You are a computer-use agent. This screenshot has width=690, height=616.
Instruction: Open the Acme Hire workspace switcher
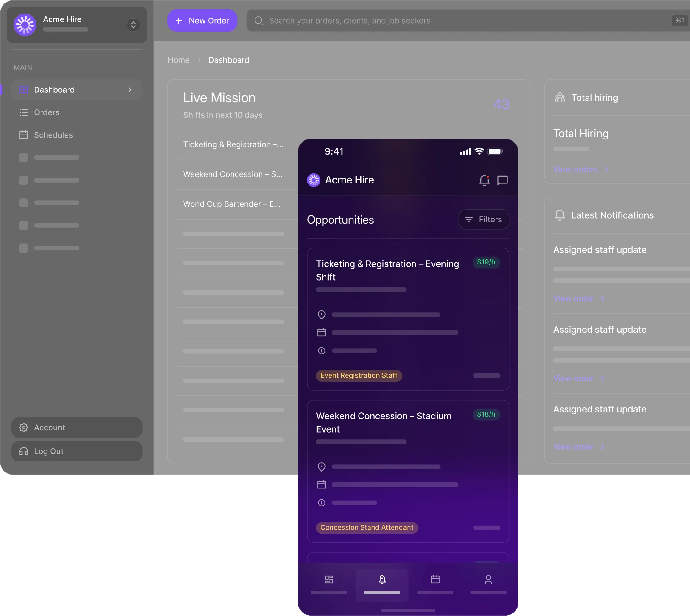(x=134, y=25)
